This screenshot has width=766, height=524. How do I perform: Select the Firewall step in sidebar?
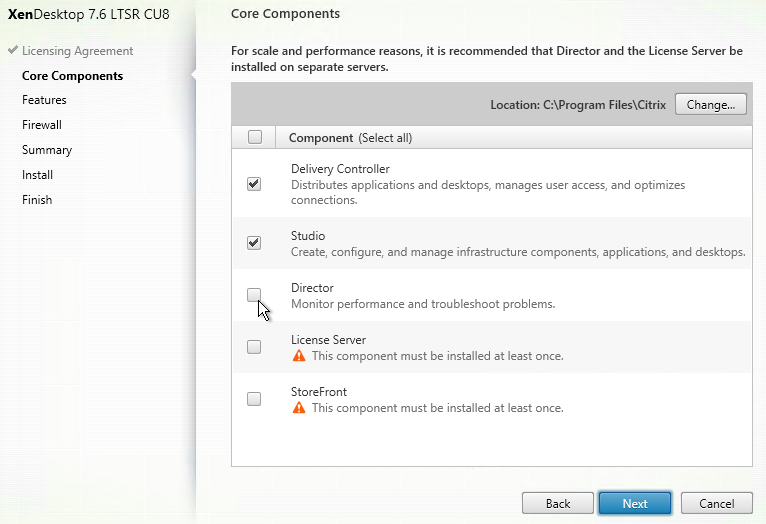pos(42,125)
